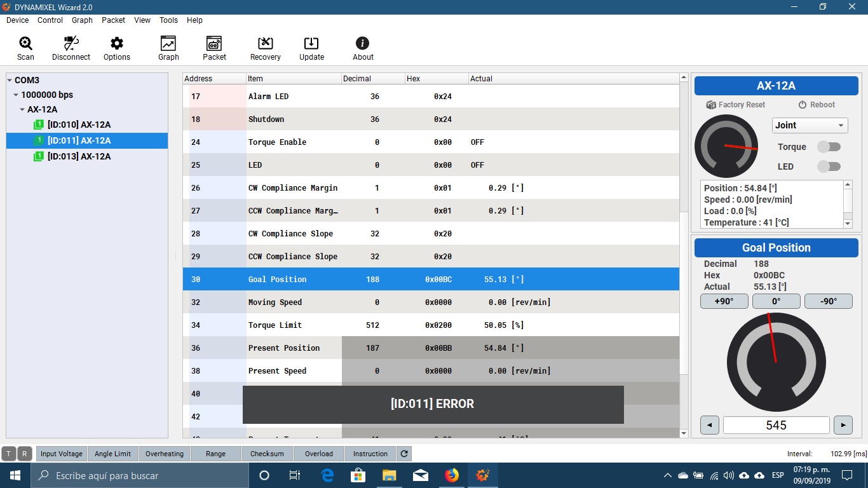Viewport: 868px width, 488px height.
Task: Launch the Recovery tool
Action: click(x=265, y=46)
